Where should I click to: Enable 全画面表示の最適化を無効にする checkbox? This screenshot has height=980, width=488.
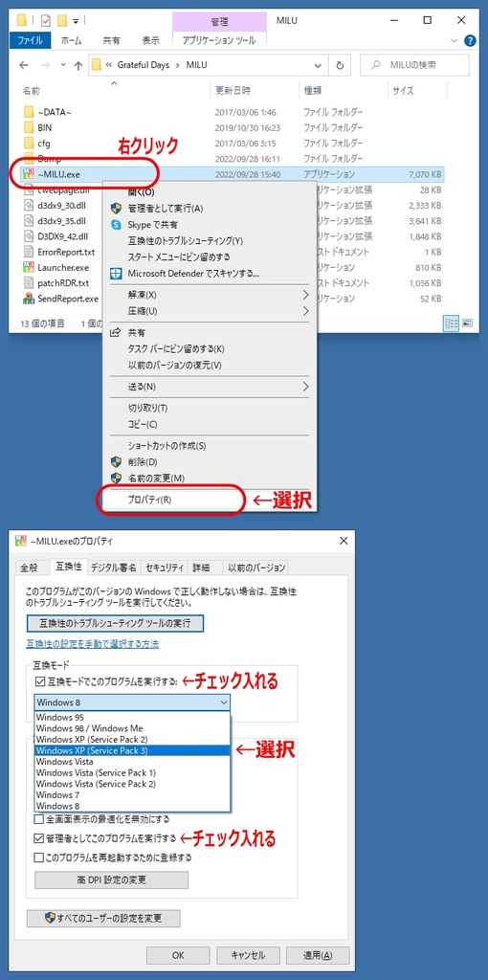[38, 819]
